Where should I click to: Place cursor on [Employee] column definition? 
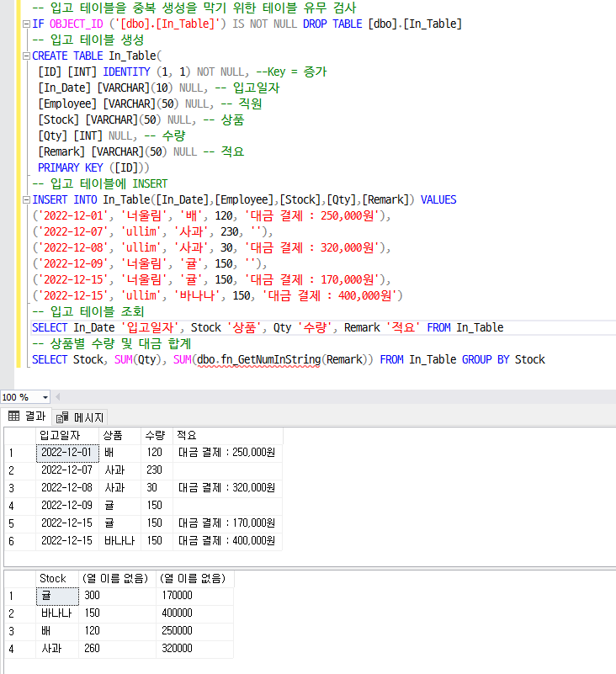tap(150, 103)
